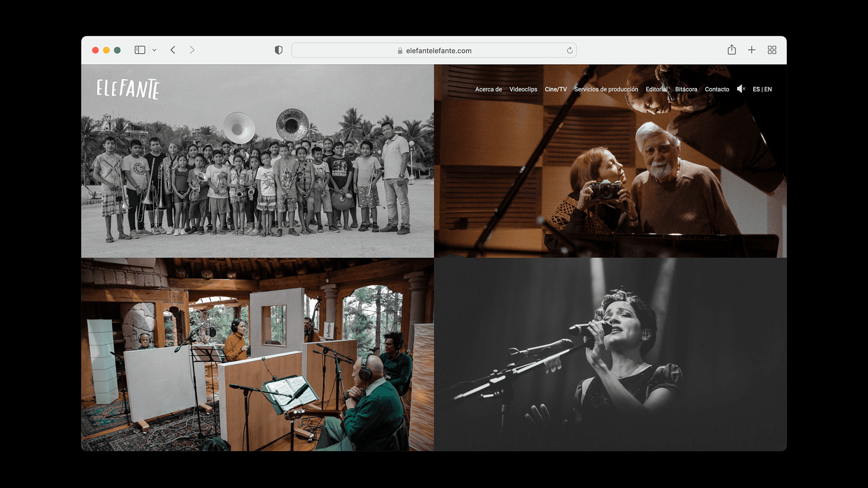Open the Acerca de menu item
Viewport: 868px width, 488px height.
488,89
